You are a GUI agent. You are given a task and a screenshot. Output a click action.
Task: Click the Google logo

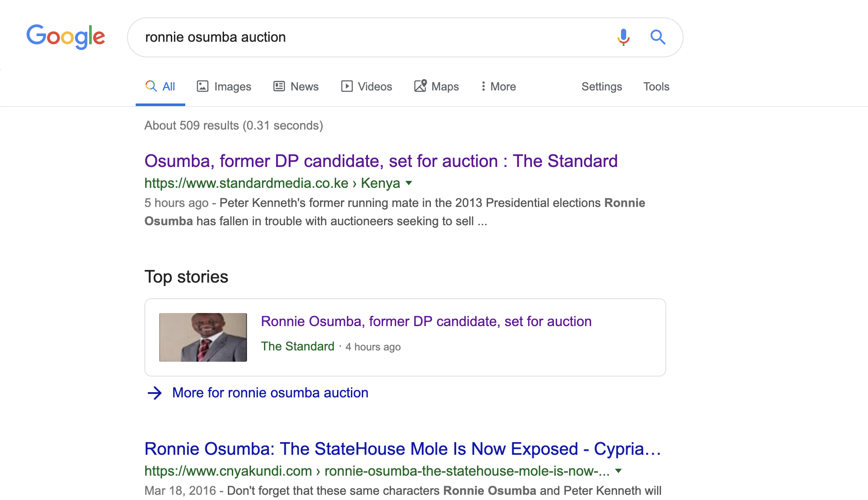click(66, 37)
